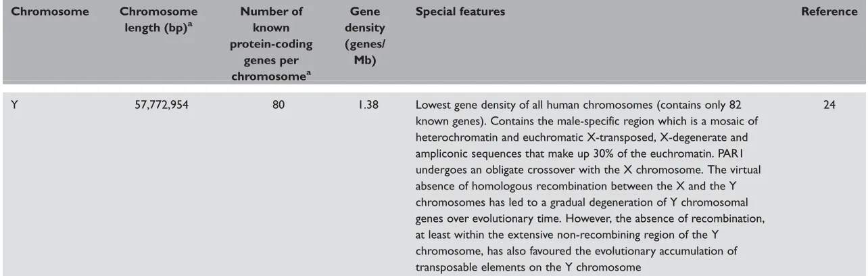Click the Chromosome column header
This screenshot has height=276, width=868.
tap(49, 12)
